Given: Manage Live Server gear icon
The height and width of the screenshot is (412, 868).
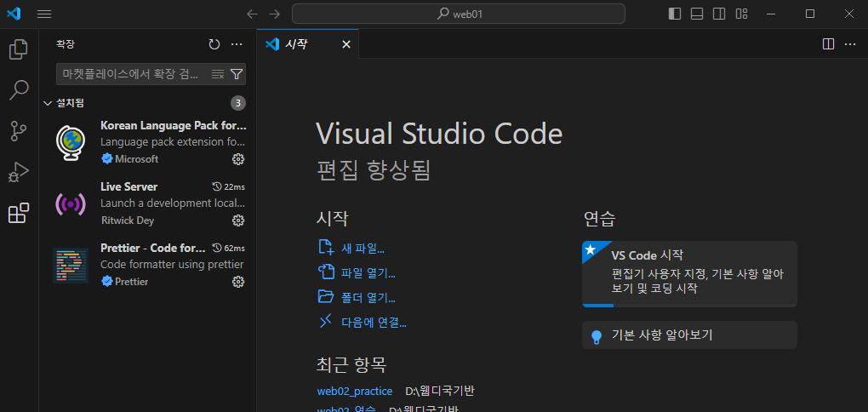Looking at the screenshot, I should click(238, 220).
